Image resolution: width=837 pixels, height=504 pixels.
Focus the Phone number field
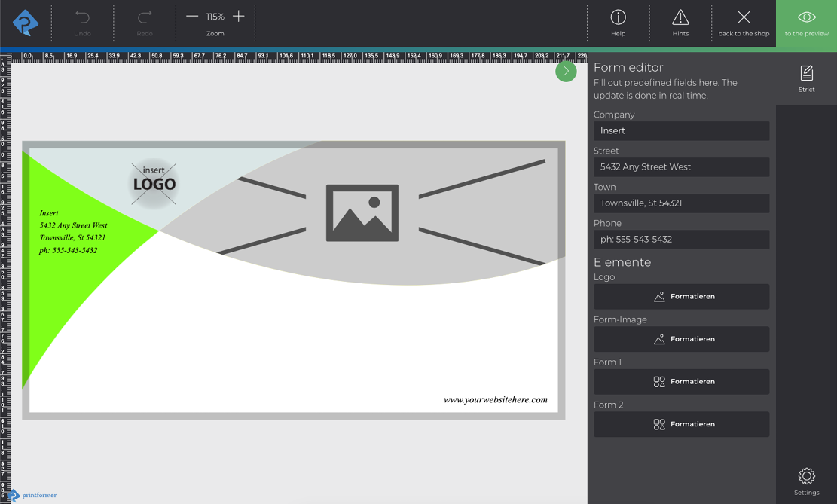[x=681, y=240]
